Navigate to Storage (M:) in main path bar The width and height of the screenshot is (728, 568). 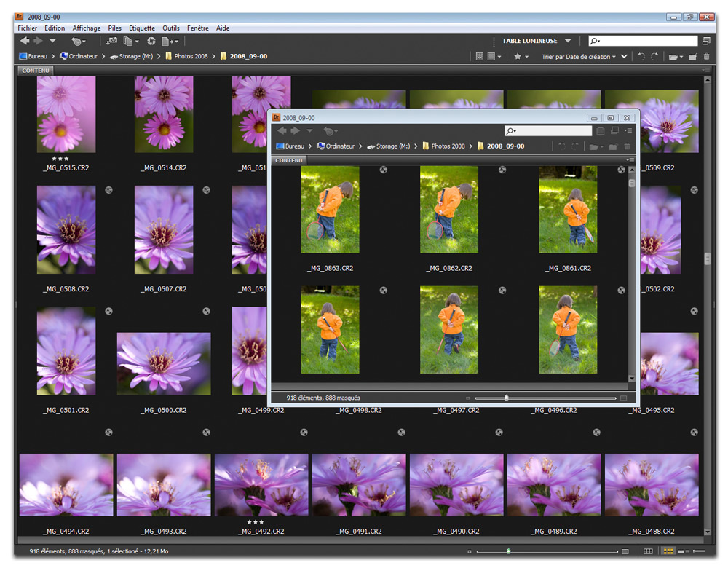coord(131,56)
